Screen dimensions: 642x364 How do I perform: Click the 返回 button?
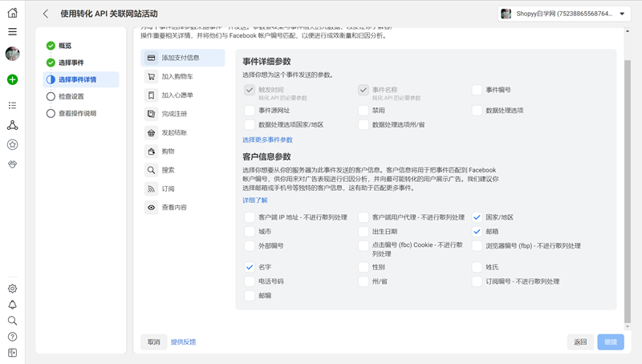pos(580,342)
